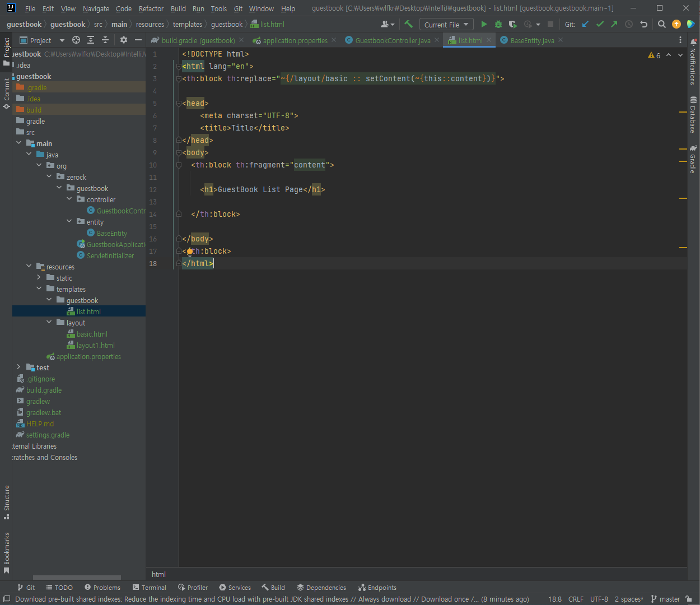Start debugging with the bug icon

click(x=498, y=24)
